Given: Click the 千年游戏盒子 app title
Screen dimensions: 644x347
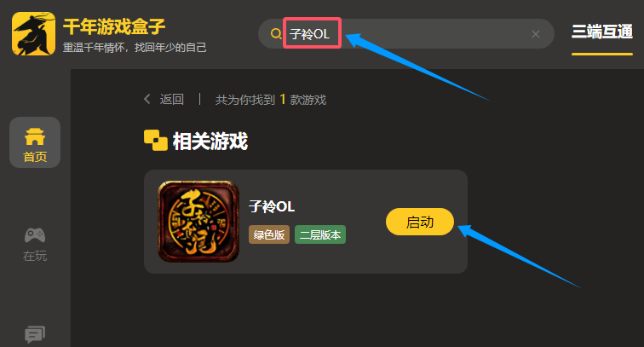Looking at the screenshot, I should [114, 26].
